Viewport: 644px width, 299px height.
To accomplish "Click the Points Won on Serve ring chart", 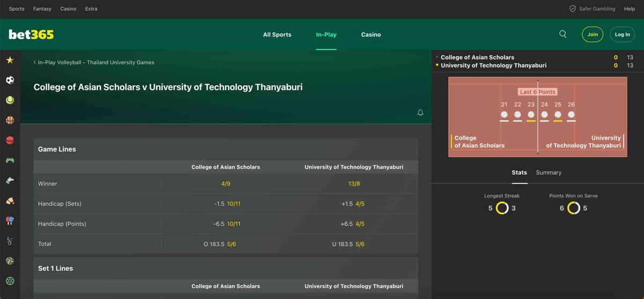I will (573, 208).
